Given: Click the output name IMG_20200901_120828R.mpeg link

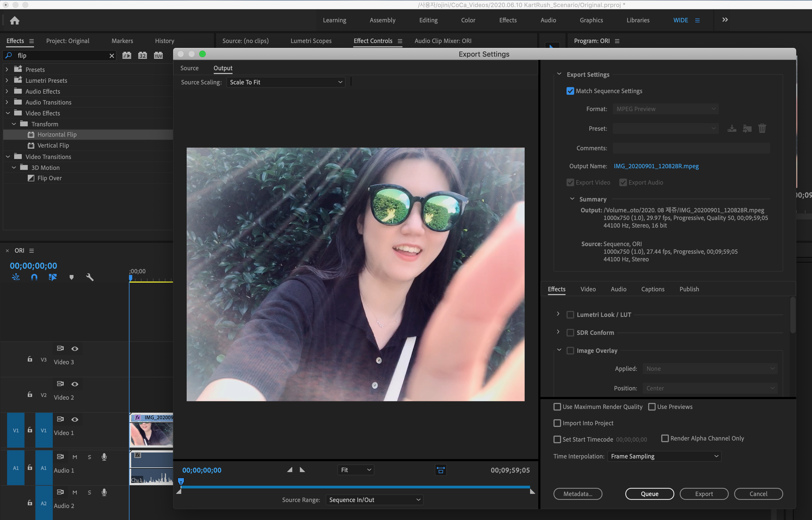Looking at the screenshot, I should pos(656,166).
